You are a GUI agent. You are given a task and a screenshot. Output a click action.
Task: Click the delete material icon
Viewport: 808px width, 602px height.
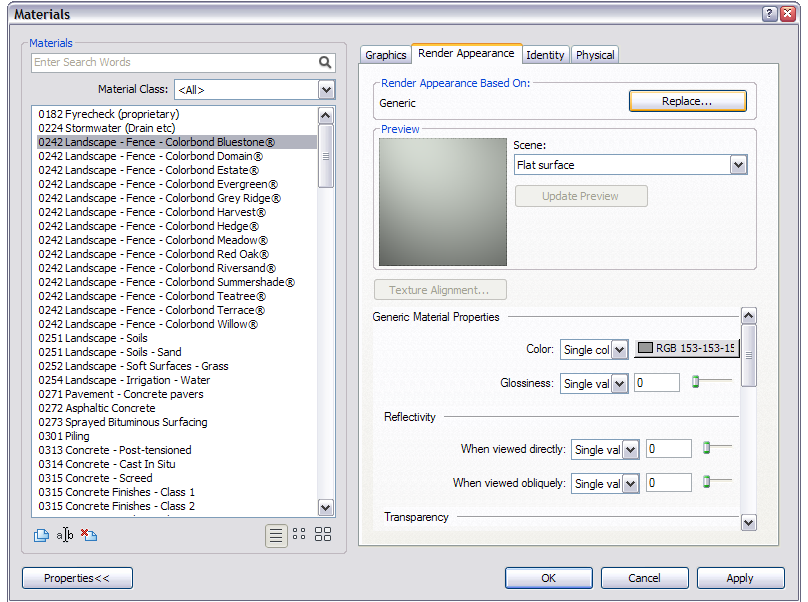tap(88, 535)
